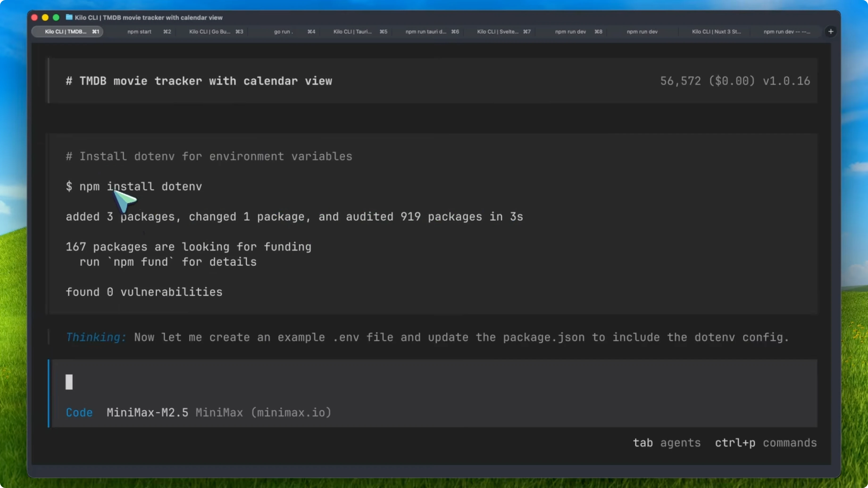
Task: Click the folder icon in the title bar
Action: (69, 17)
